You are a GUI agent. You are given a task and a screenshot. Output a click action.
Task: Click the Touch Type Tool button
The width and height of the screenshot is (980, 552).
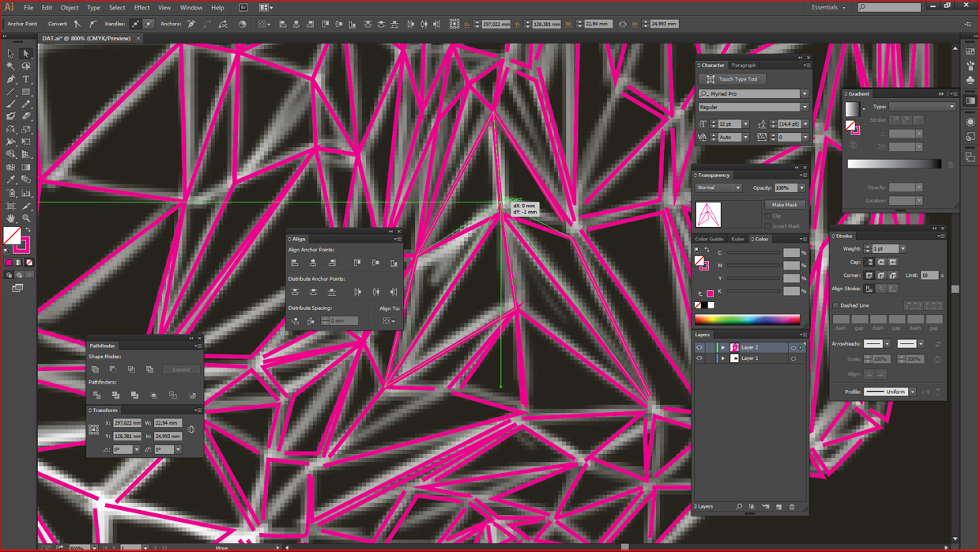click(x=732, y=79)
